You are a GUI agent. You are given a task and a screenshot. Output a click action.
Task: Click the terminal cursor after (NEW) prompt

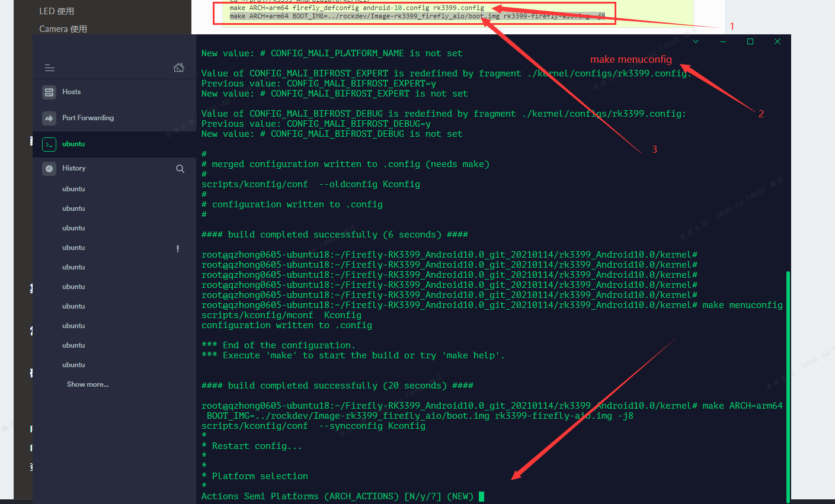482,496
